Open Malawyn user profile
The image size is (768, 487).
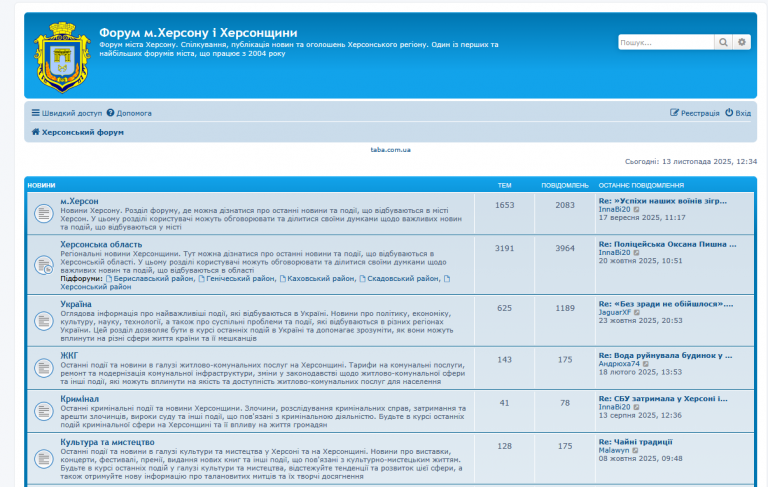(614, 450)
